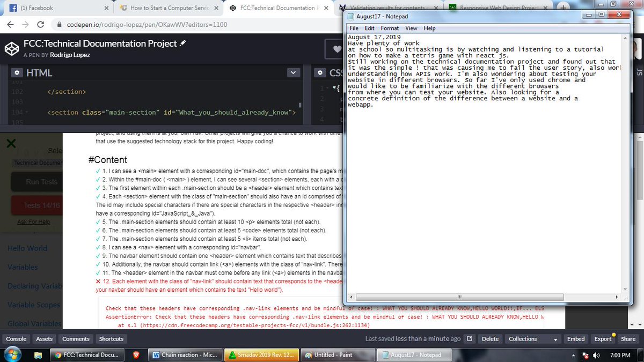The image size is (644, 362).
Task: Open the Console panel
Action: click(16, 339)
